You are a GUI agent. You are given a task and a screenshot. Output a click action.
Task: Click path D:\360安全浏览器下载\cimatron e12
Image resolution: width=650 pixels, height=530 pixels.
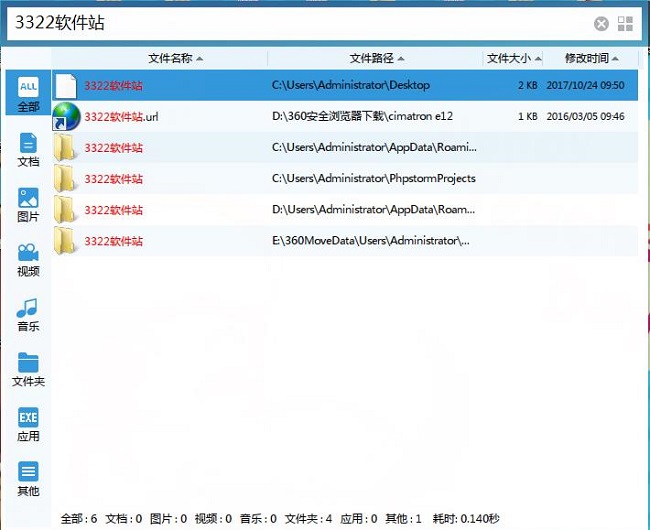(362, 116)
